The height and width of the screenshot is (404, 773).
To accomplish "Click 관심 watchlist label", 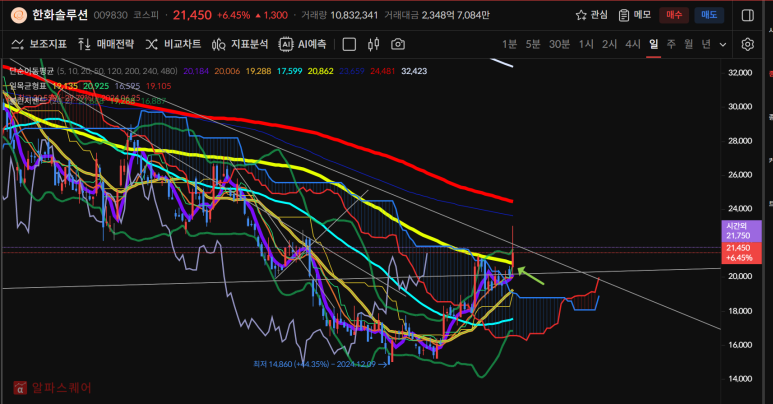I will [x=599, y=15].
